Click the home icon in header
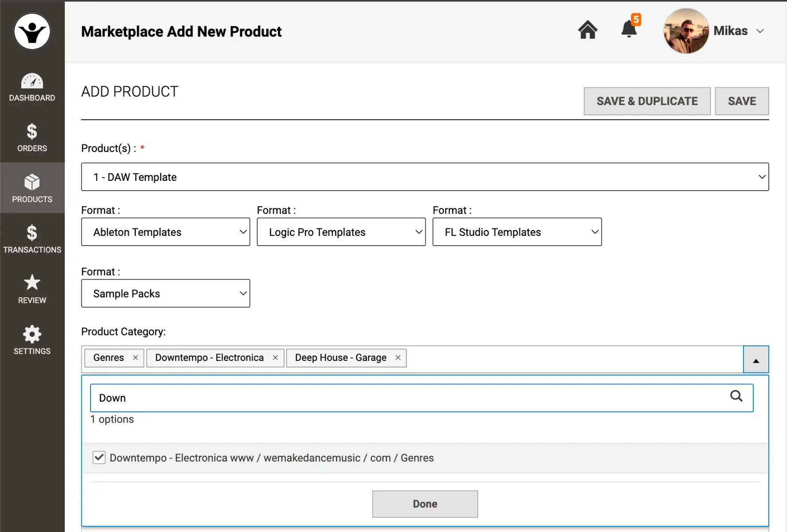The height and width of the screenshot is (532, 787). 587,31
